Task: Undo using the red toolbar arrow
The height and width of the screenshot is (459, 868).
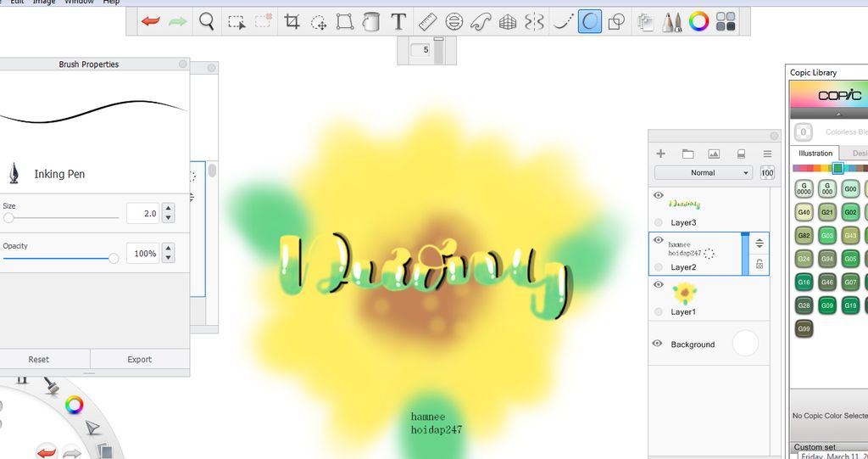Action: pyautogui.click(x=151, y=21)
